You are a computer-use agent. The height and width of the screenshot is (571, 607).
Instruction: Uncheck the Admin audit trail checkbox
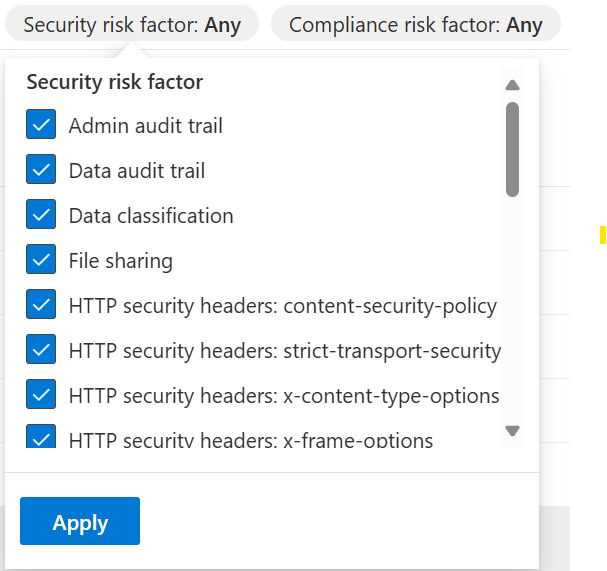(x=42, y=126)
